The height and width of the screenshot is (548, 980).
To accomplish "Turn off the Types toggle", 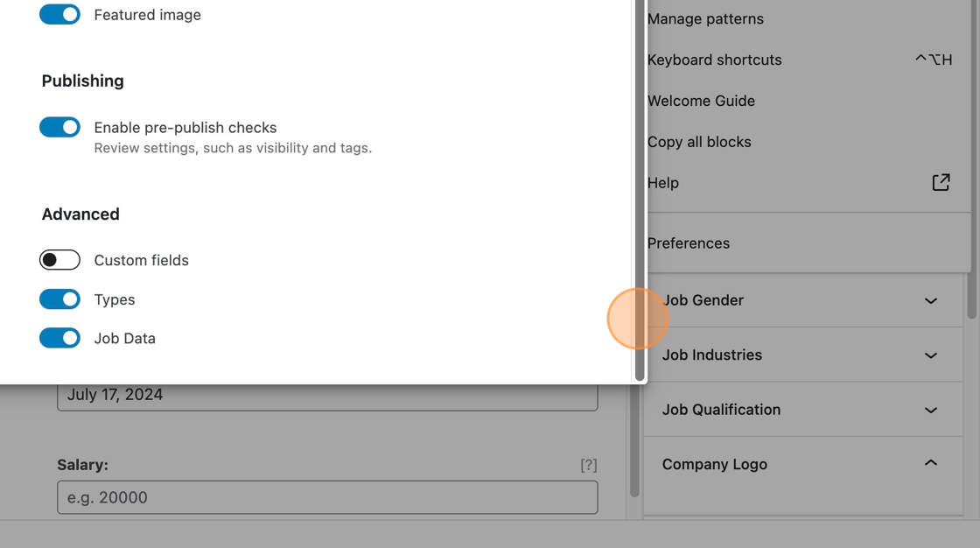I will pos(60,299).
